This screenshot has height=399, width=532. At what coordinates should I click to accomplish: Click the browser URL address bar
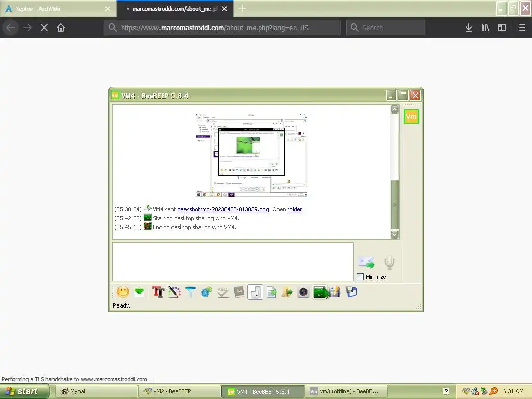click(222, 28)
